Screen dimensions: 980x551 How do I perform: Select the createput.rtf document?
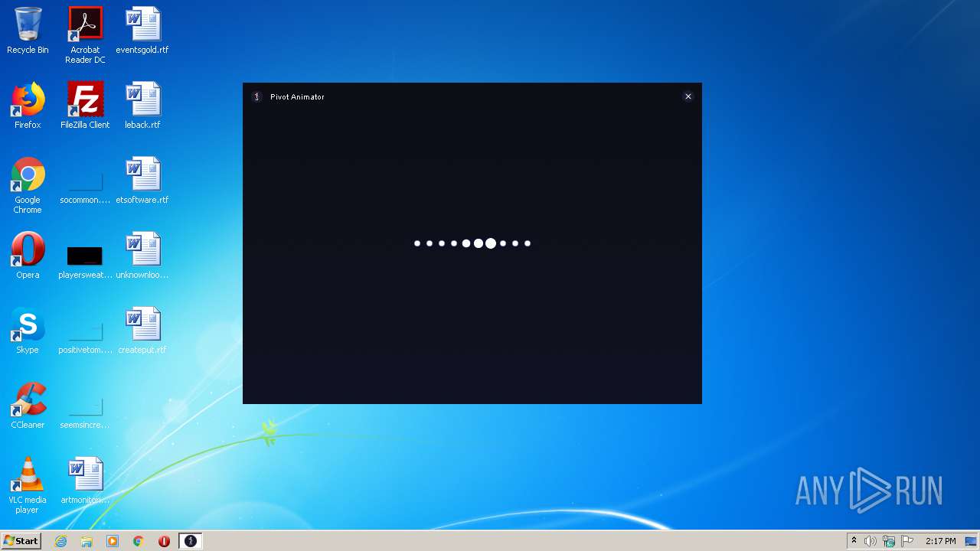pyautogui.click(x=142, y=331)
